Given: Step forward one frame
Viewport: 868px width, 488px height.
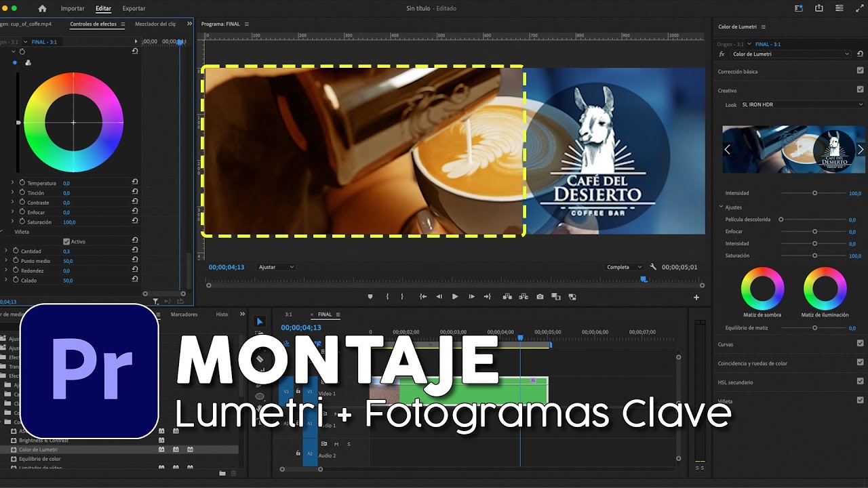Looking at the screenshot, I should (471, 296).
